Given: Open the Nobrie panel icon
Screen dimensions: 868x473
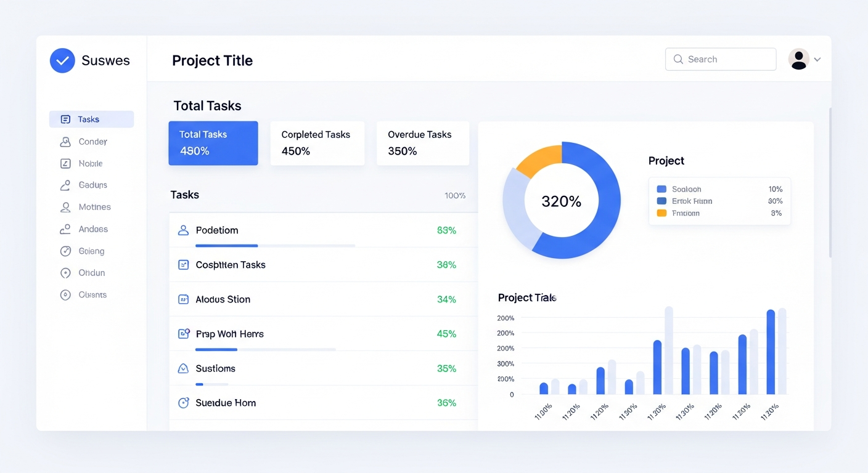Looking at the screenshot, I should pos(65,163).
